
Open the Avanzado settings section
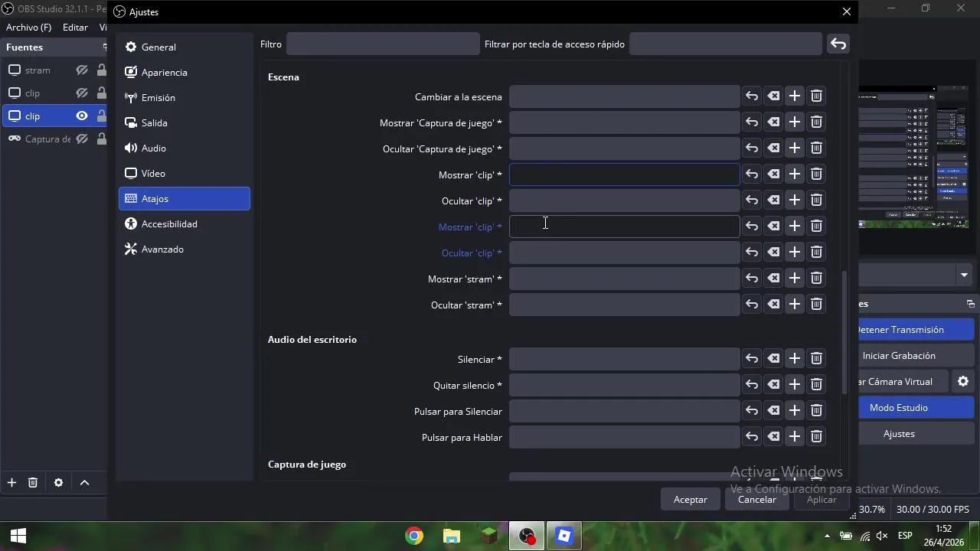(x=185, y=249)
